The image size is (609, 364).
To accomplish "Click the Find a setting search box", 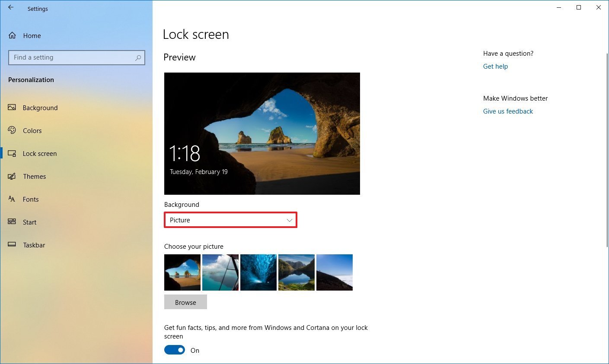I will pos(71,57).
